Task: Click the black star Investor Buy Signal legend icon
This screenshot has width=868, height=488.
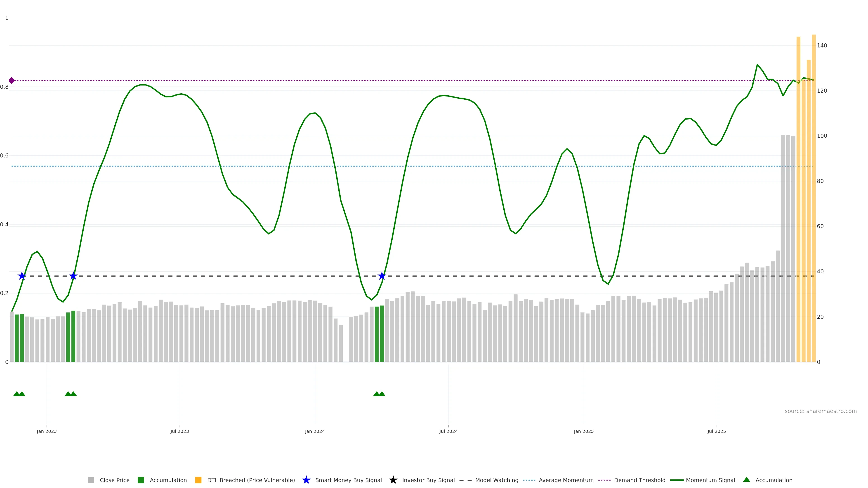Action: coord(393,480)
